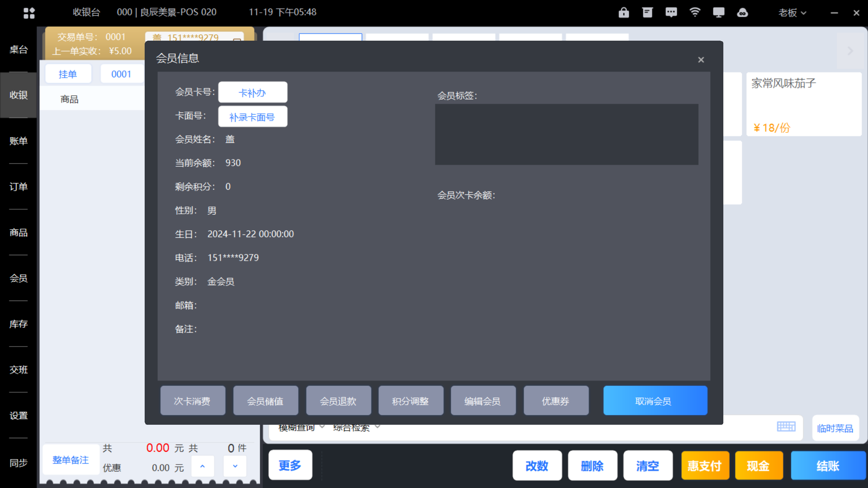Screen dimensions: 868x488
Task: Expand next category arrow at right
Action: [850, 51]
